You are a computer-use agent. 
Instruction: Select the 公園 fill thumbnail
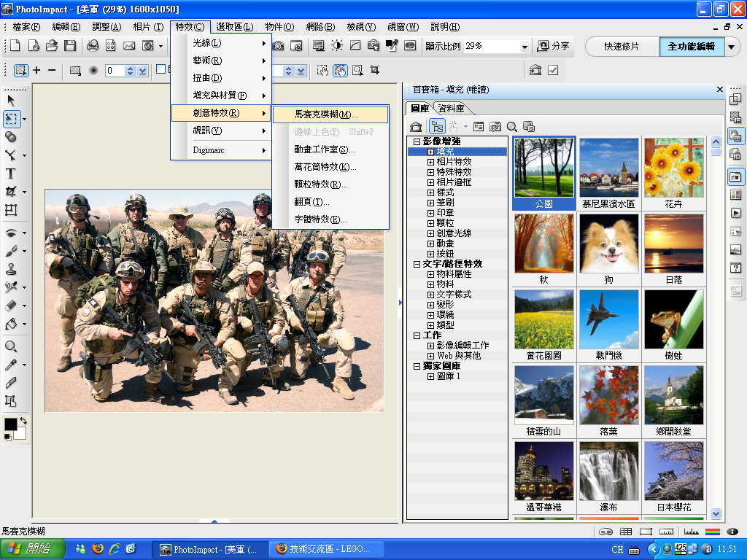544,174
